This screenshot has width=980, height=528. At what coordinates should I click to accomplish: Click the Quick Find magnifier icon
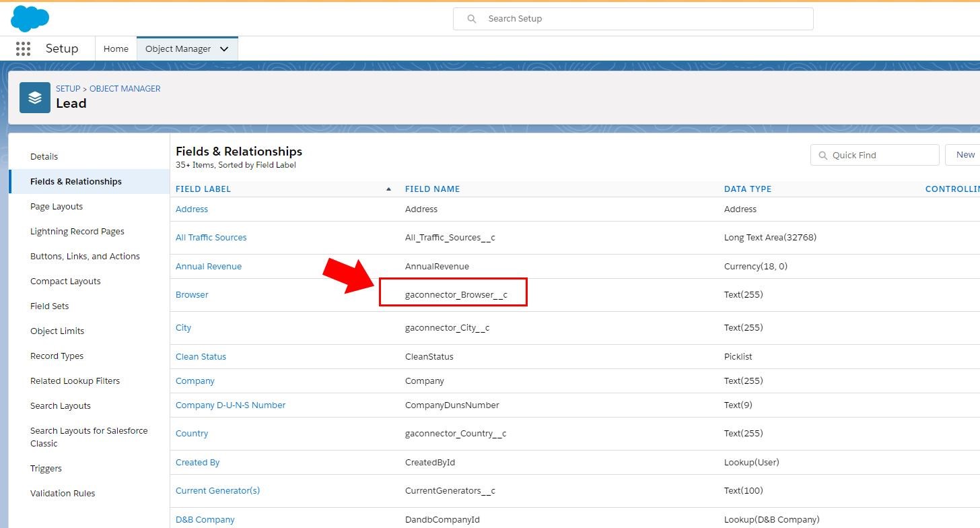coord(823,156)
